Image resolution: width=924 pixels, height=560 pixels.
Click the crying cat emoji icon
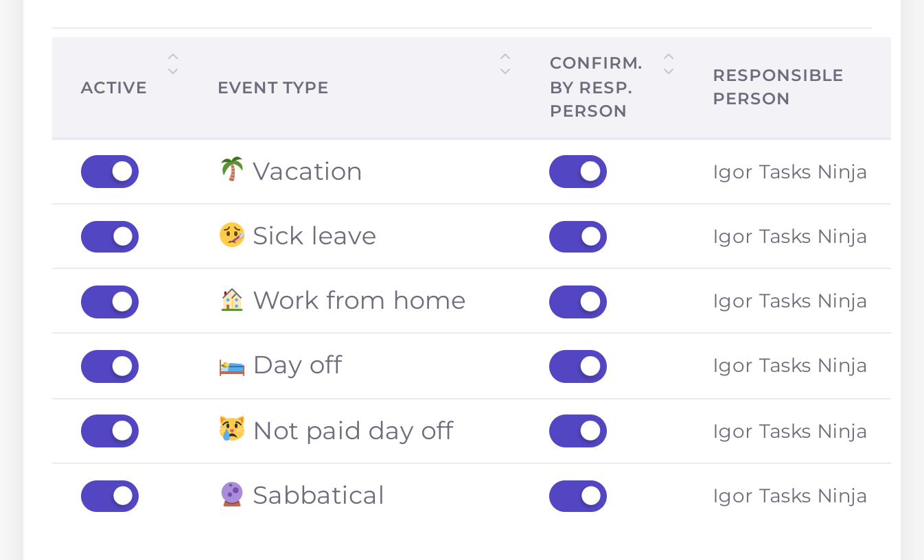(232, 430)
